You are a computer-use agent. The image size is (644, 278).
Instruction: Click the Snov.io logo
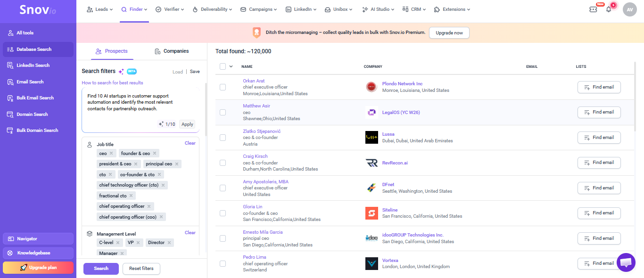(38, 10)
